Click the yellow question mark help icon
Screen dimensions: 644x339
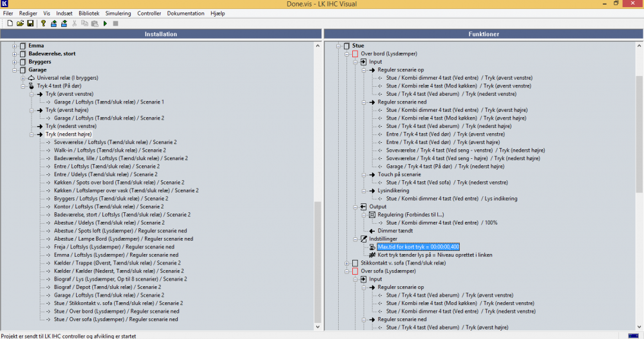43,24
